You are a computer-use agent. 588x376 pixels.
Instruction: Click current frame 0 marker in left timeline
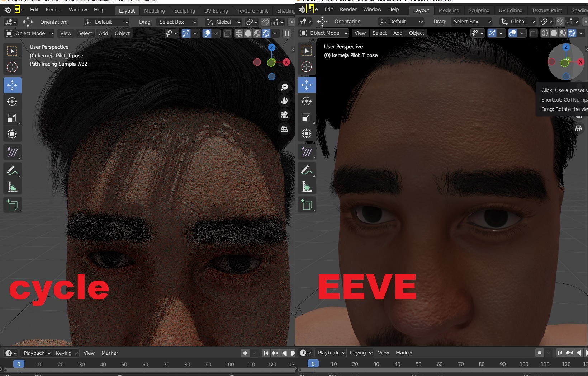point(19,364)
